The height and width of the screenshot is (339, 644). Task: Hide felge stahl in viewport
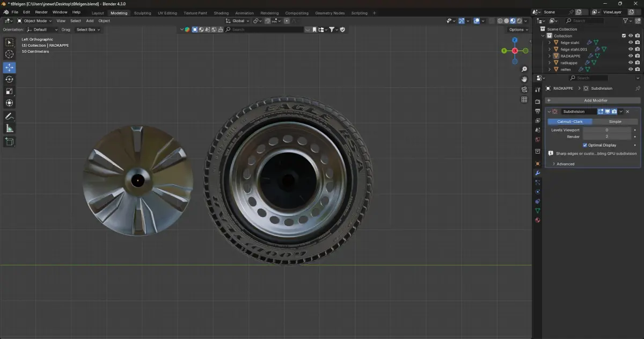(x=631, y=42)
